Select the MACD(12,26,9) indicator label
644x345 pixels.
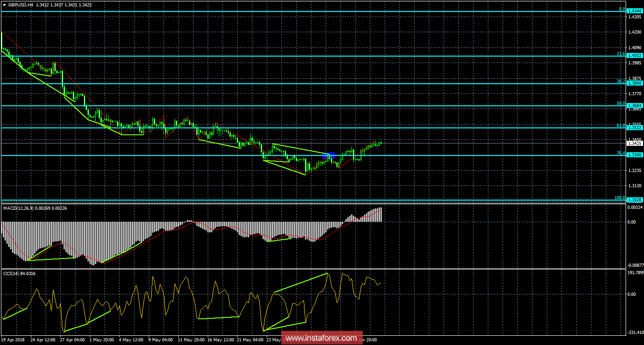point(19,208)
